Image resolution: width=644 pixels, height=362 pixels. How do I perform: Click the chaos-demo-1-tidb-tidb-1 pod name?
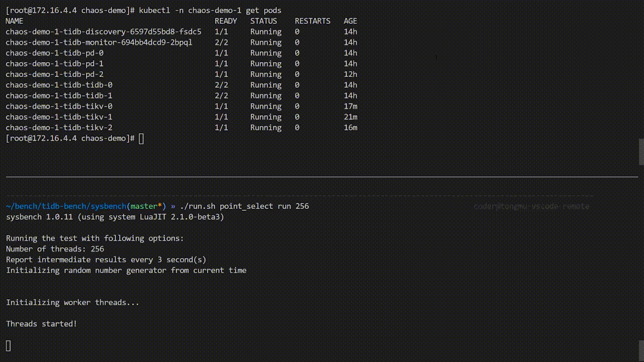click(x=59, y=96)
